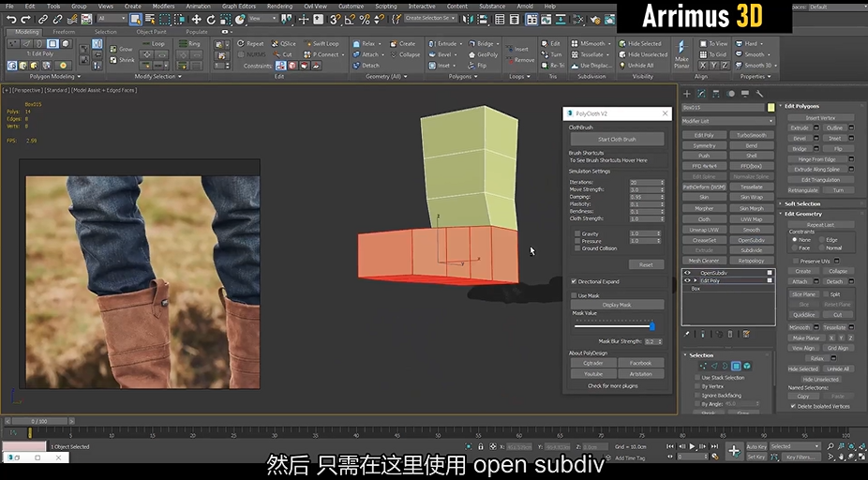Enable Ground Collision in PolyCloth
The image size is (868, 480).
[577, 248]
